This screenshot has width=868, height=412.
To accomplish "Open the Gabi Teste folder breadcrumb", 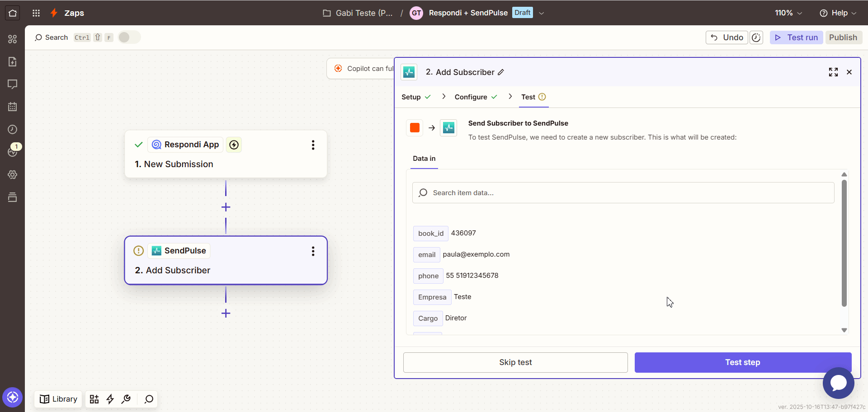I will [358, 13].
